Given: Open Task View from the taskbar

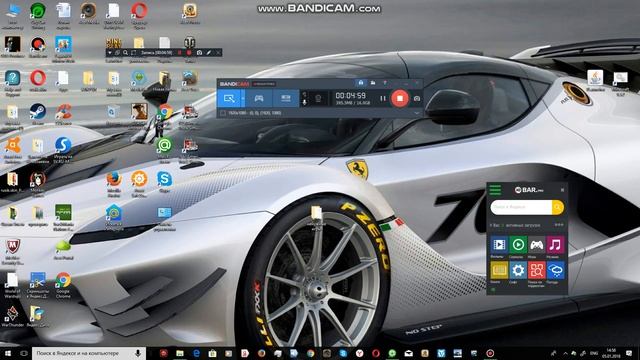Looking at the screenshot, I should pos(24,353).
